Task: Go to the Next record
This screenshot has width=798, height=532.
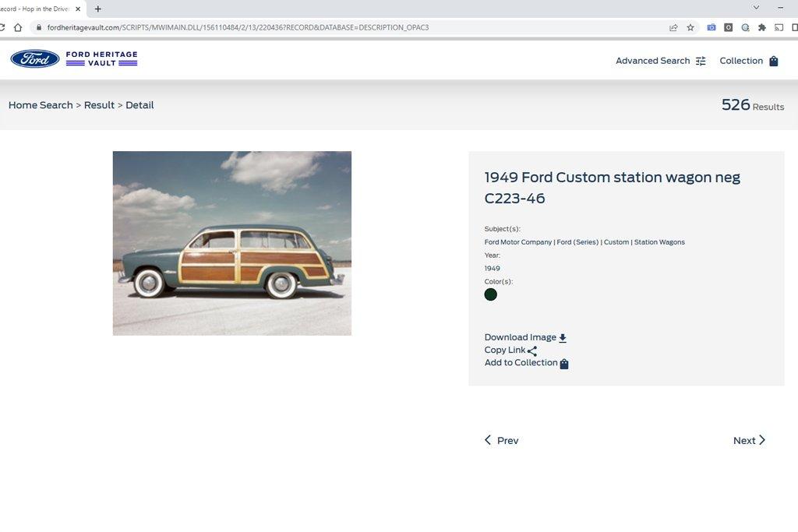Action: pos(749,440)
